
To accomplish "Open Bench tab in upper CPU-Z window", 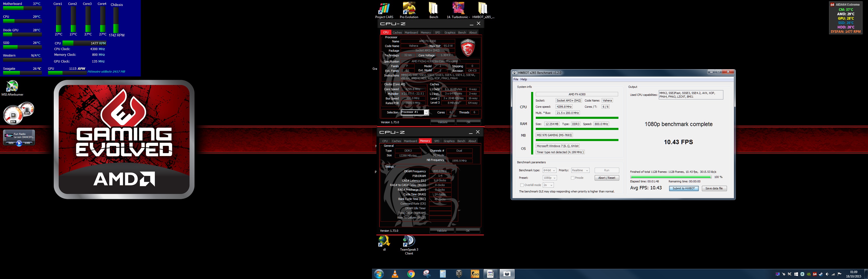I will click(462, 33).
